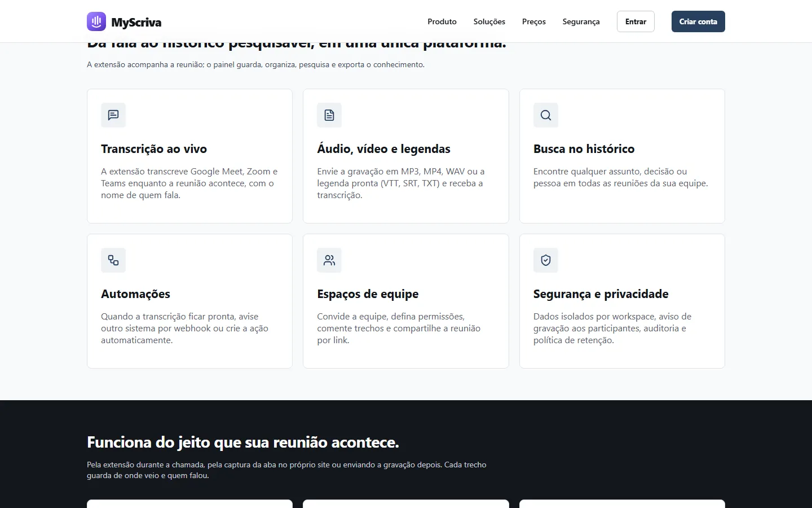Select the Automações card heading
Screen dimensions: 812x508
tap(135, 294)
